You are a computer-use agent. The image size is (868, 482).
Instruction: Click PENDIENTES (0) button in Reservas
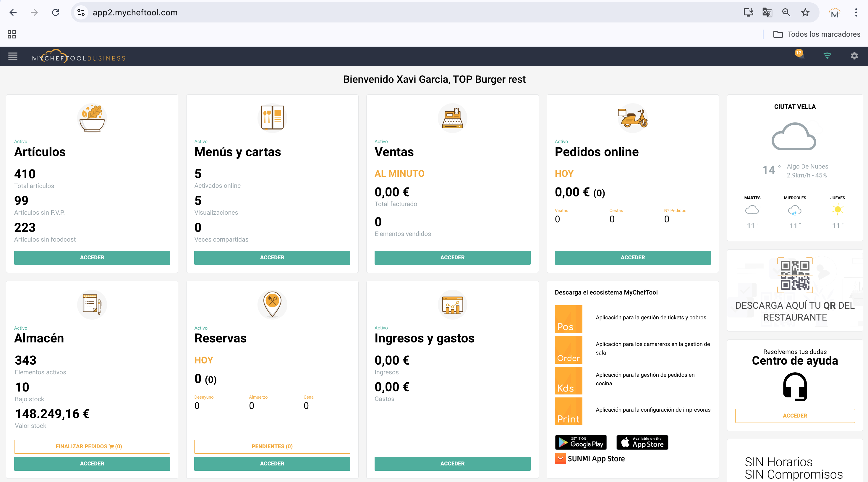pos(272,446)
